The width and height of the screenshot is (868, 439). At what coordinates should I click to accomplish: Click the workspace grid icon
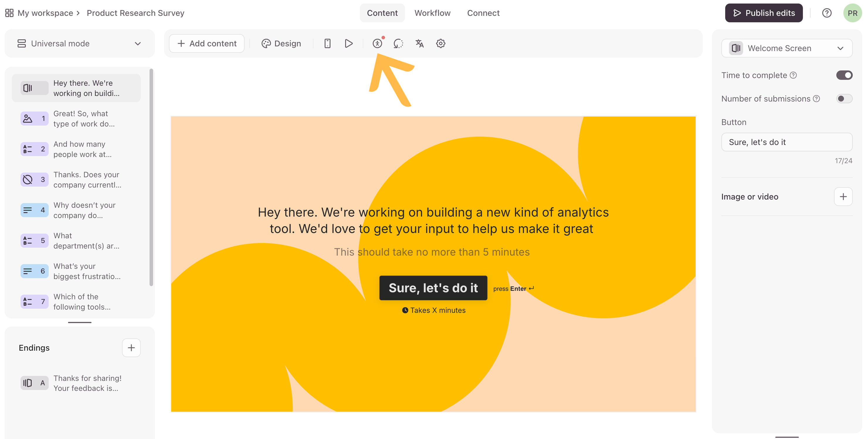9,13
